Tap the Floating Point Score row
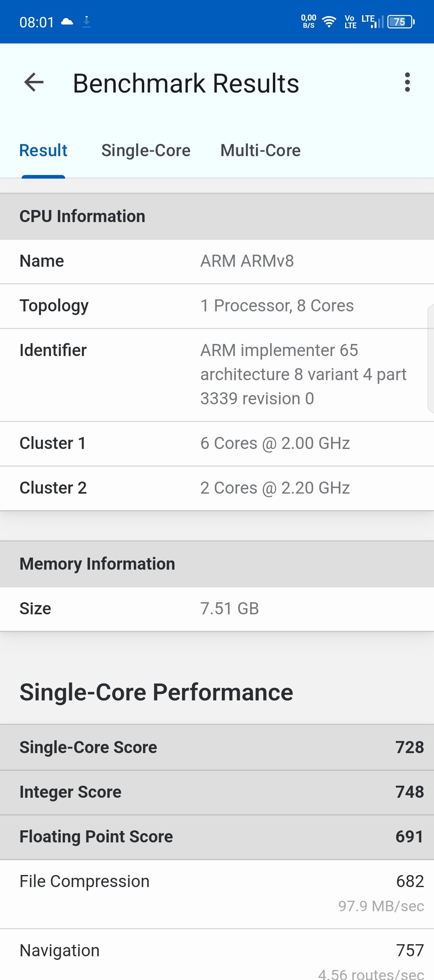This screenshot has height=980, width=434. click(x=217, y=837)
